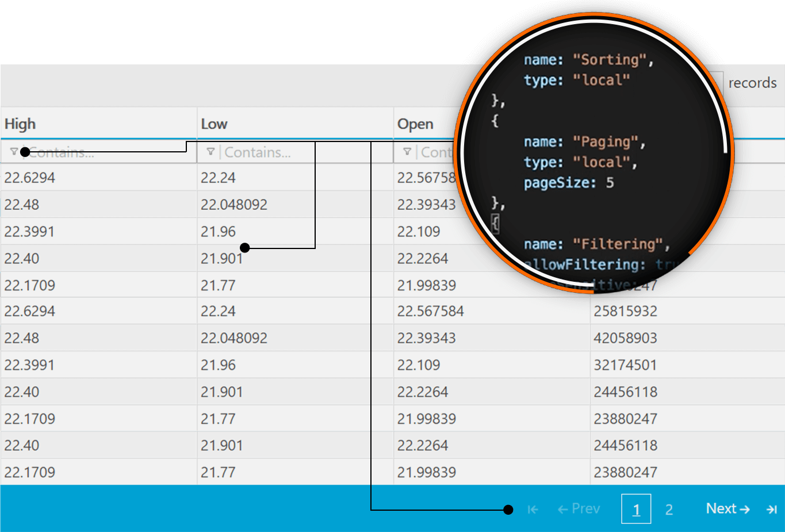Select the cell showing 42058903
Viewport: 785px width, 532px height.
click(x=625, y=338)
